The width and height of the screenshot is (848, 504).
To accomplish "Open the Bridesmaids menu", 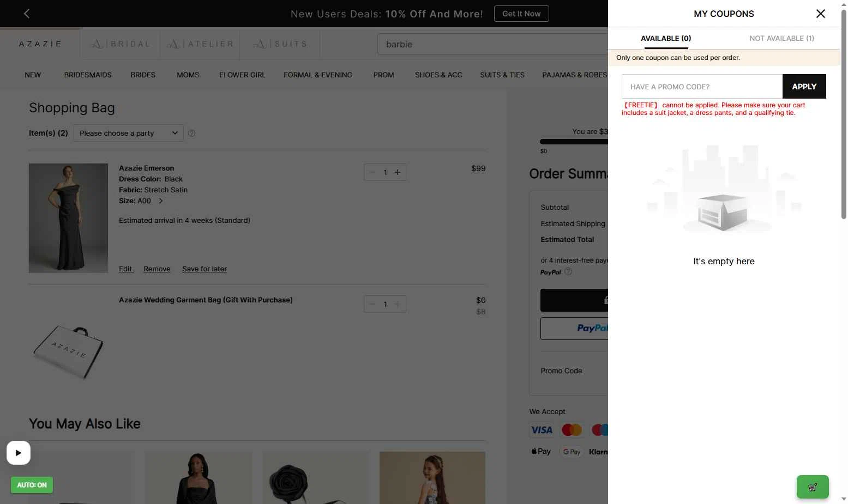I will [88, 75].
